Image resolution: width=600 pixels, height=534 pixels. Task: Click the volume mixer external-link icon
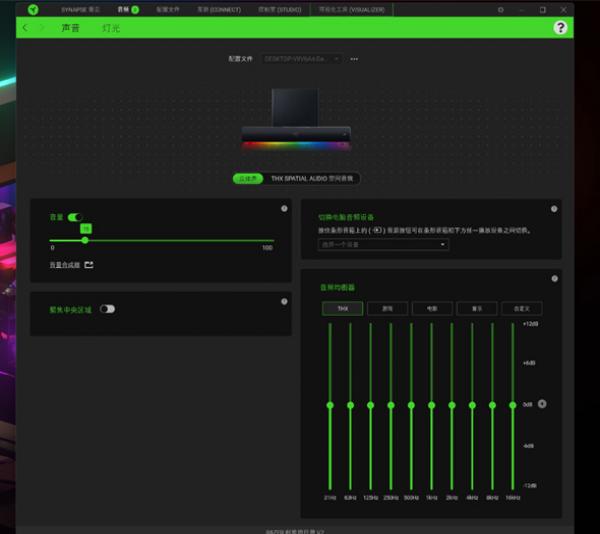(x=89, y=265)
